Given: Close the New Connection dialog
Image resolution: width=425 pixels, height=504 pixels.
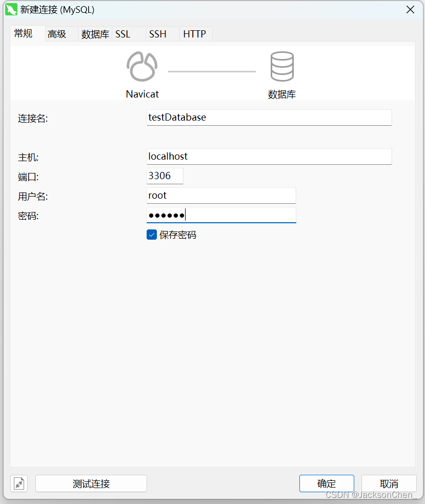Looking at the screenshot, I should click(410, 10).
